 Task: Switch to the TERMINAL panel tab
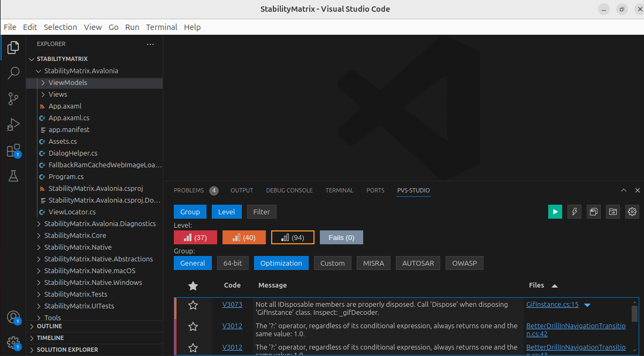click(339, 190)
